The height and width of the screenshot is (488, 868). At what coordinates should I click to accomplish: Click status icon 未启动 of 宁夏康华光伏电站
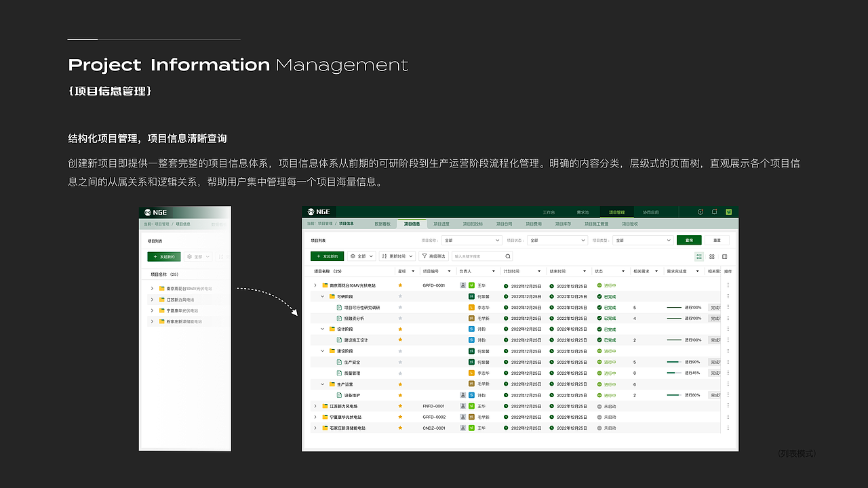(599, 417)
